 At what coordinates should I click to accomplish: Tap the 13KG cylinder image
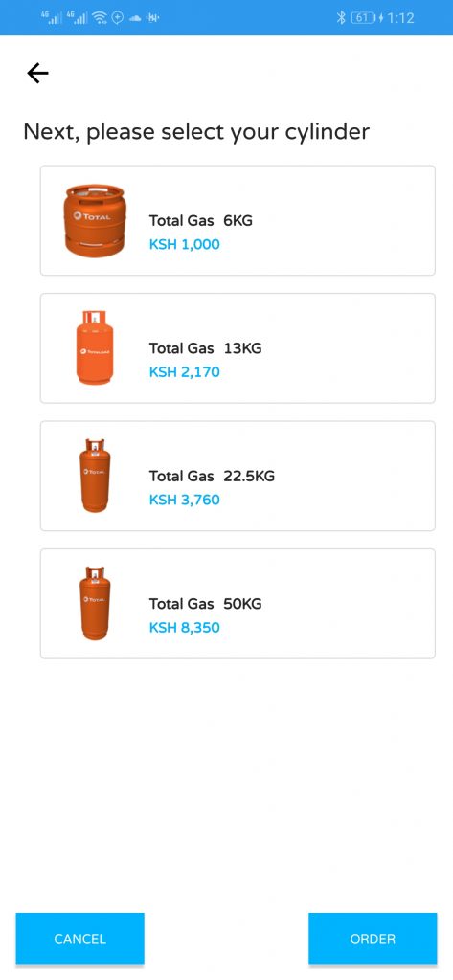click(95, 347)
